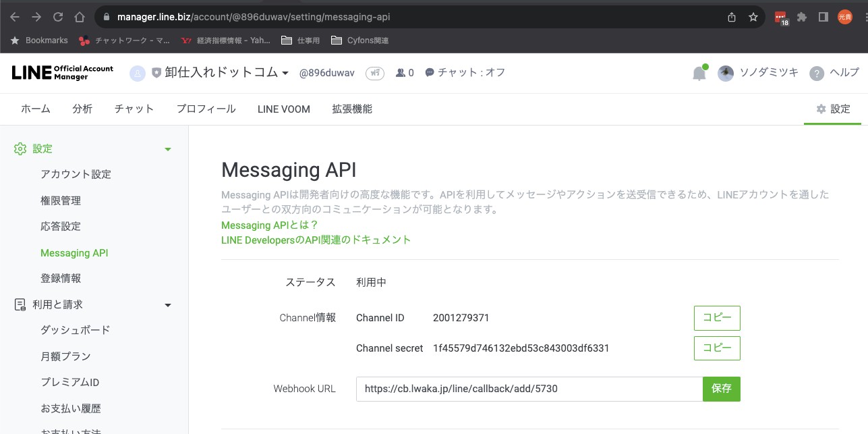
Task: Copy the Channel secret
Action: [x=717, y=348]
